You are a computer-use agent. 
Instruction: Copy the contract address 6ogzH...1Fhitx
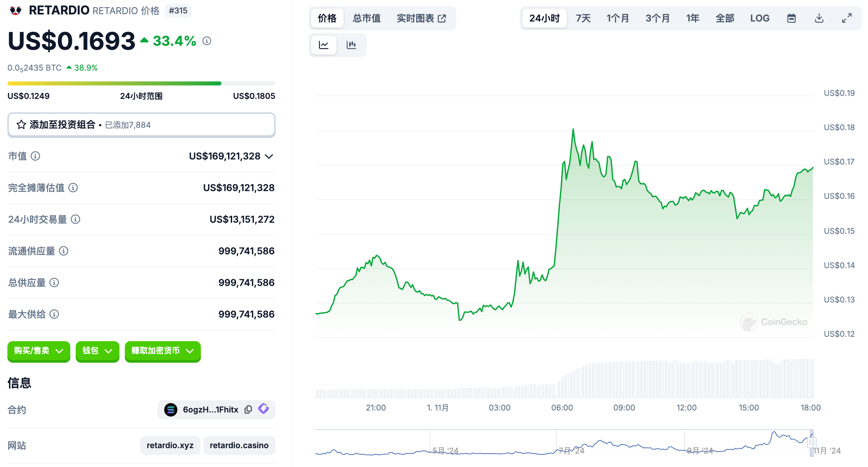coord(248,409)
